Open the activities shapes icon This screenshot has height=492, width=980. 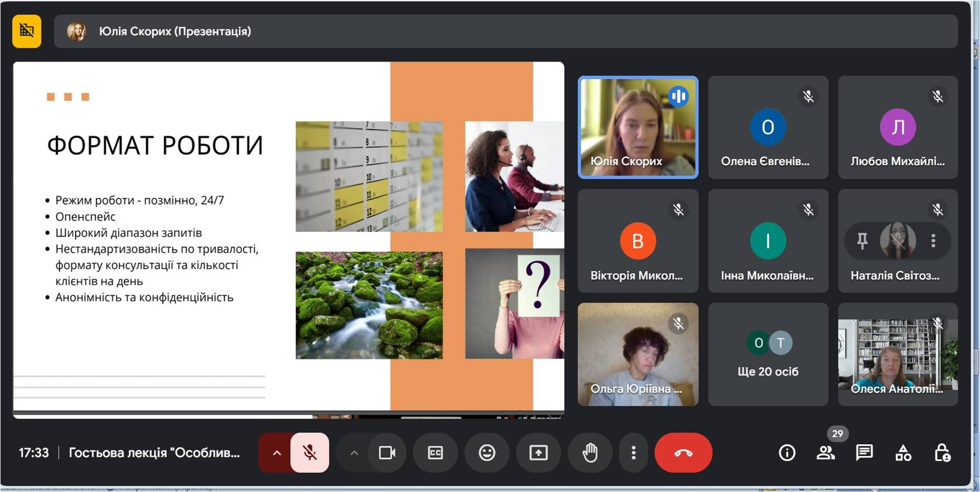[x=903, y=453]
